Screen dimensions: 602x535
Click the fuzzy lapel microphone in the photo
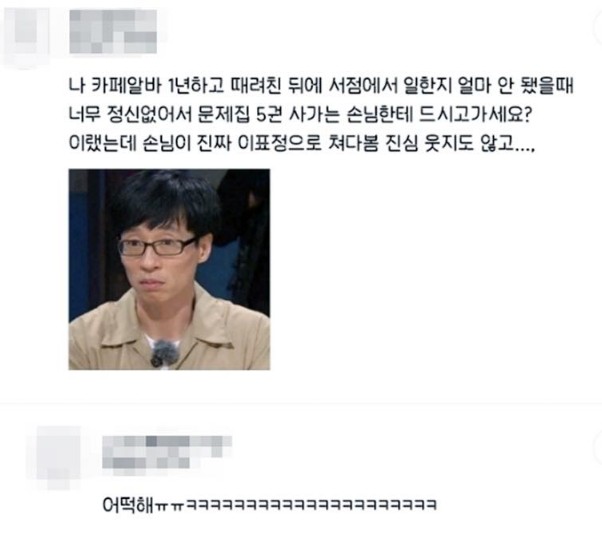tap(164, 353)
